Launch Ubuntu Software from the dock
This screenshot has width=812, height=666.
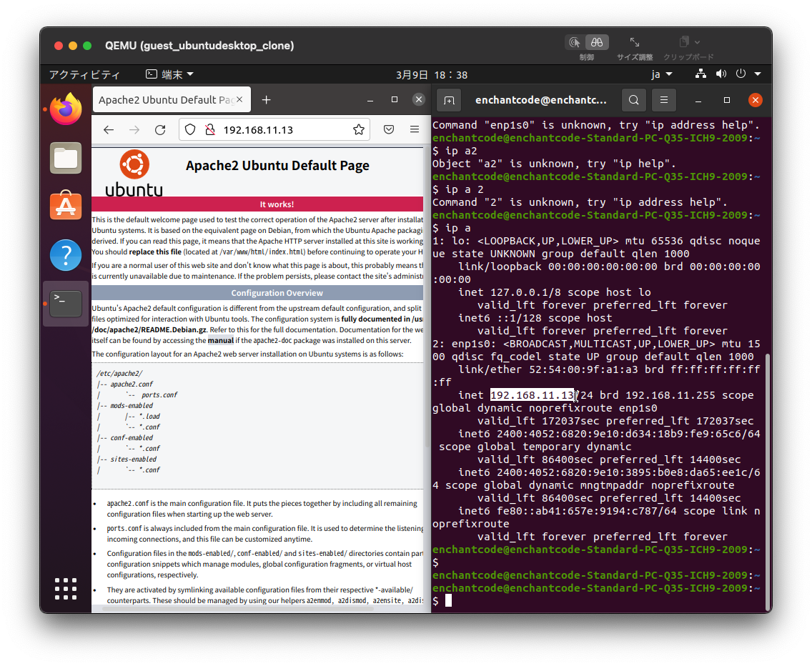(x=66, y=206)
